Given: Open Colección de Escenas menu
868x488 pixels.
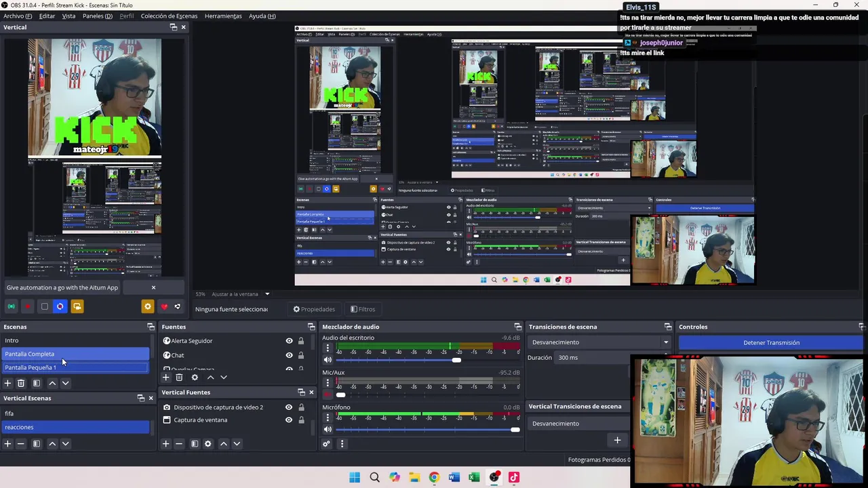Looking at the screenshot, I should click(x=169, y=16).
